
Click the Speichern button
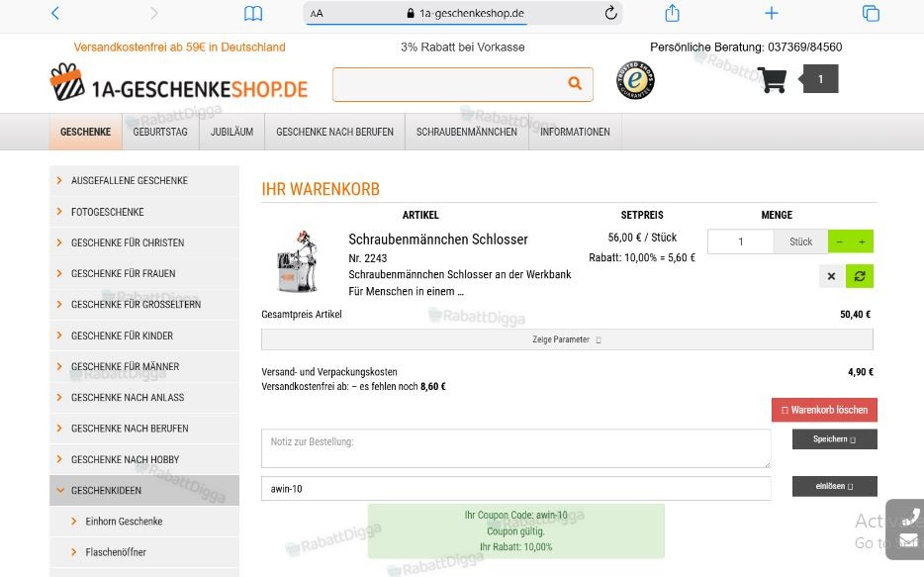point(834,439)
